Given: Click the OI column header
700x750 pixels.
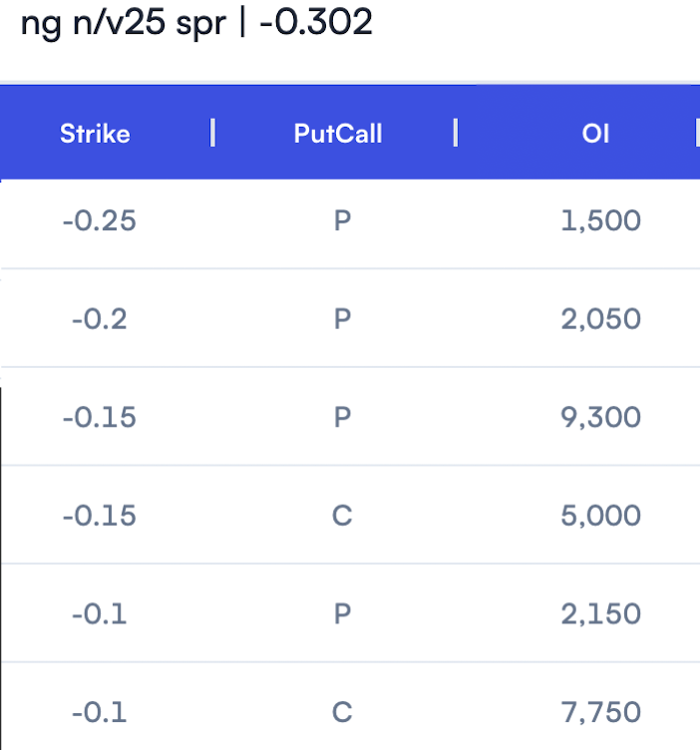Looking at the screenshot, I should (595, 134).
